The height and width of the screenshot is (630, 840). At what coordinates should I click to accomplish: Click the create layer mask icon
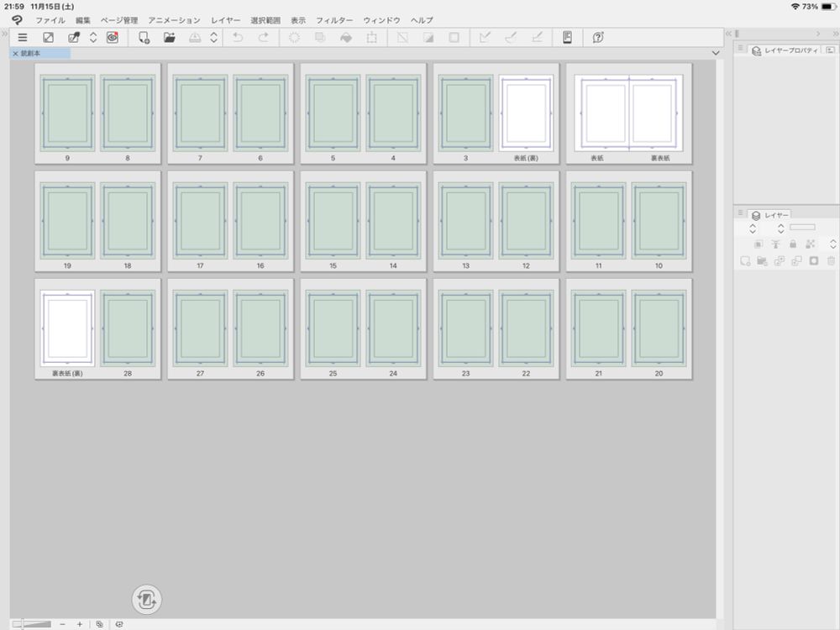coord(814,261)
